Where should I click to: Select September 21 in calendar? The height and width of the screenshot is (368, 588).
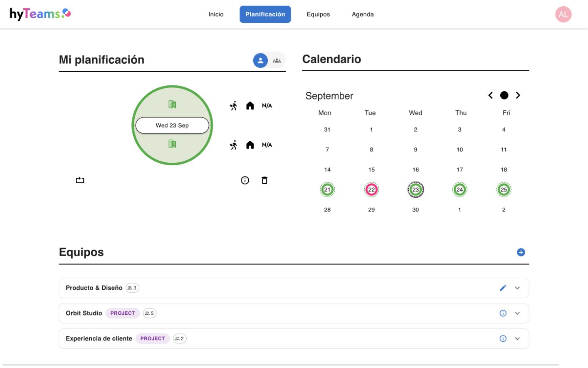327,189
